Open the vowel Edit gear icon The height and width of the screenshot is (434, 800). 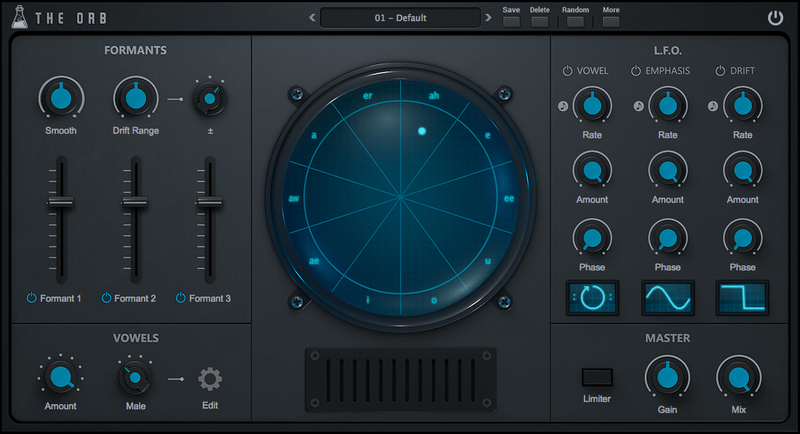[209, 378]
